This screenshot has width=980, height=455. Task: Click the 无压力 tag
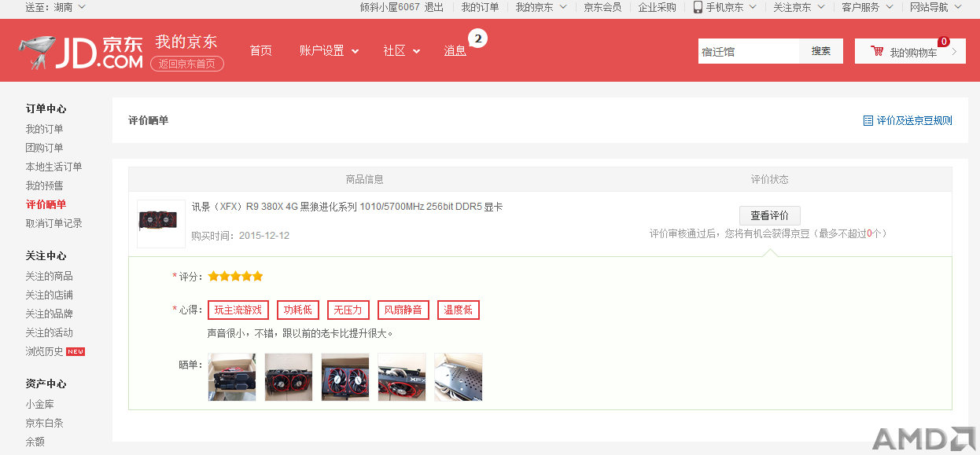click(x=348, y=310)
